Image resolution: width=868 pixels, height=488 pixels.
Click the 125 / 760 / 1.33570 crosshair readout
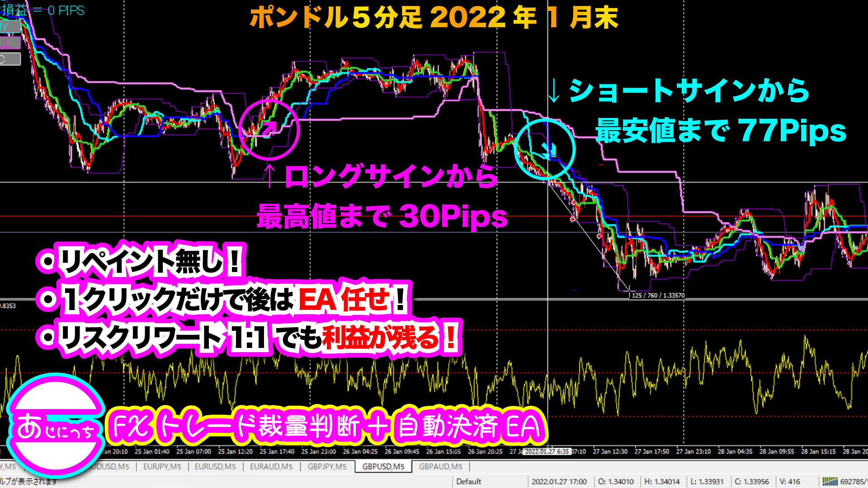[658, 296]
